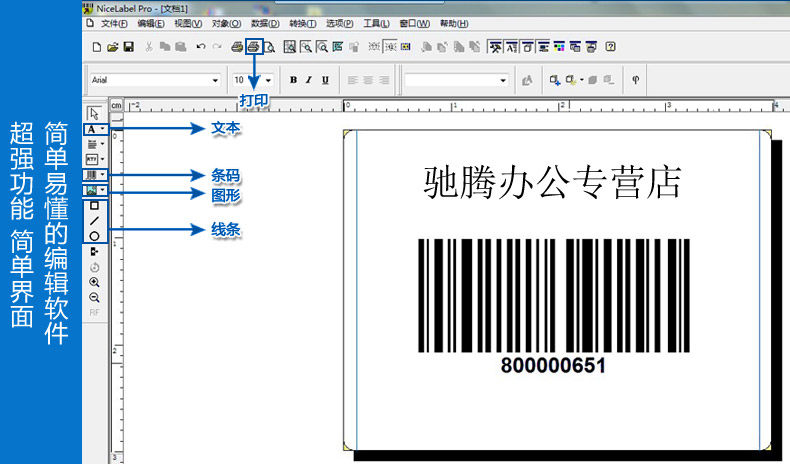The image size is (790, 464).
Task: Open 编辑(E) Edit menu
Action: [x=151, y=24]
